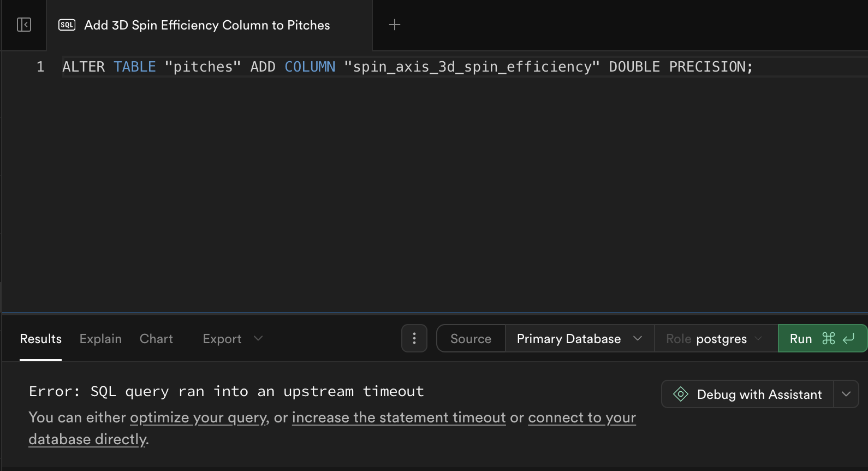Open increase the statement timeout link
The width and height of the screenshot is (868, 471).
click(x=399, y=417)
